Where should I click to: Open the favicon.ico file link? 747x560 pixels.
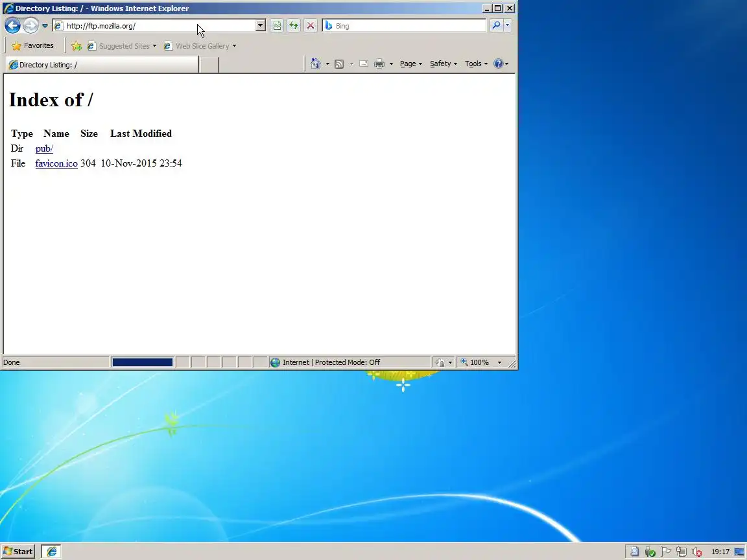pyautogui.click(x=56, y=163)
